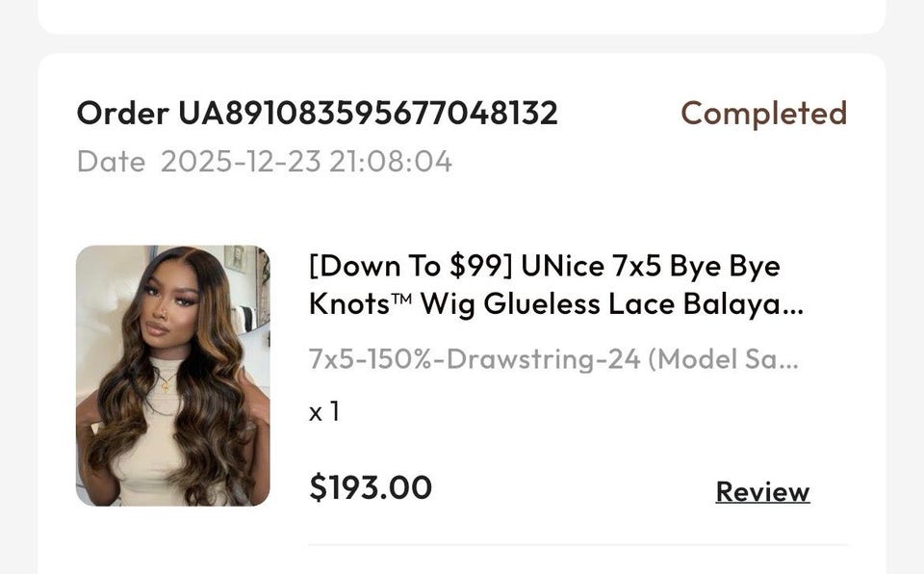Screen dimensions: 924x574
Task: Click the model's hair in the product photo
Action: pos(115,424)
